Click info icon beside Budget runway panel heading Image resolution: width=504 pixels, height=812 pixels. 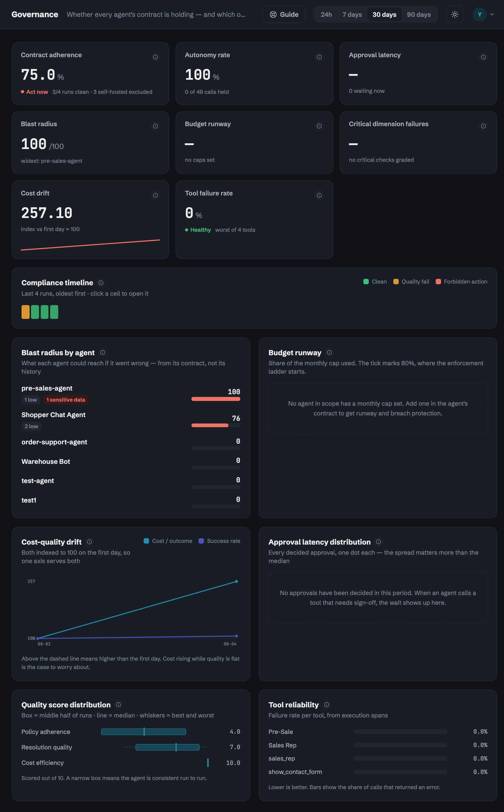(x=329, y=353)
